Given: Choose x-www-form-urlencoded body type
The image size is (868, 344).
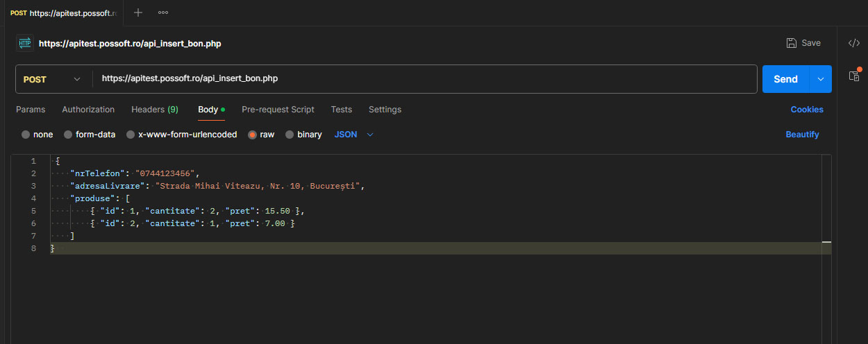Looking at the screenshot, I should 181,135.
